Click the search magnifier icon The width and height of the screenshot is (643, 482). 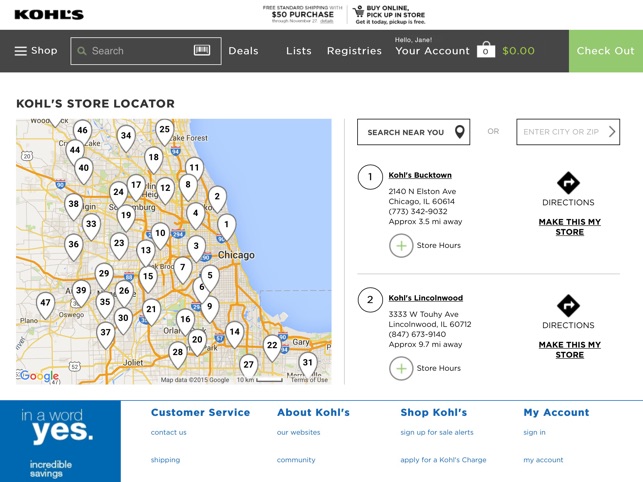click(x=82, y=51)
